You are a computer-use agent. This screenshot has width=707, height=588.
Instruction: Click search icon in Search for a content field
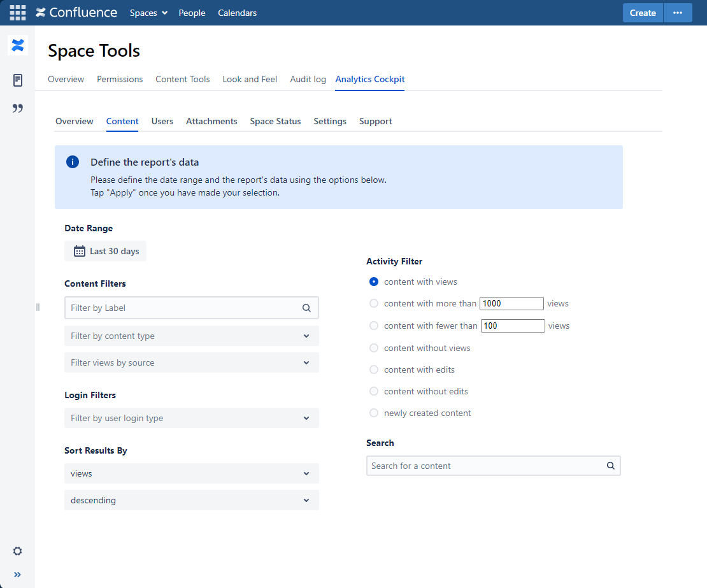click(x=610, y=466)
